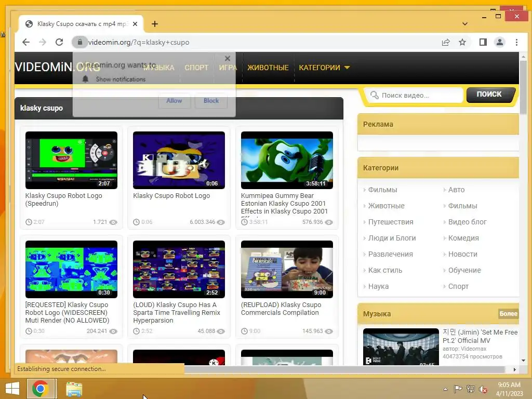This screenshot has width=532, height=399.
Task: Click the horizontal scrollbar right arrow
Action: tap(515, 369)
